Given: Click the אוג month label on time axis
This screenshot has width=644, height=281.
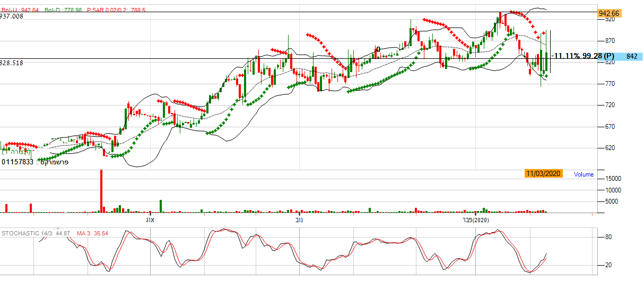Looking at the screenshot, I should click(150, 219).
